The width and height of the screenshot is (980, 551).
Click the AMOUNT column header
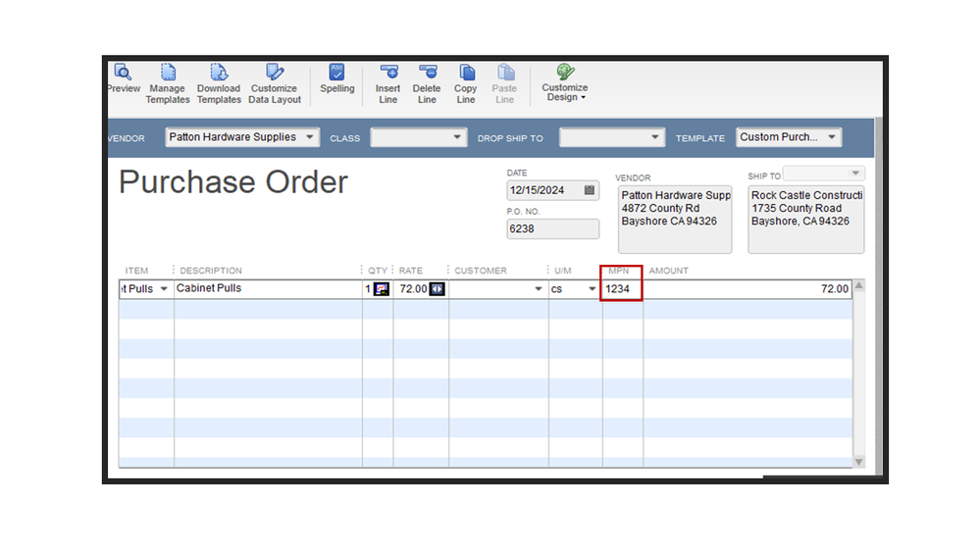(x=669, y=271)
